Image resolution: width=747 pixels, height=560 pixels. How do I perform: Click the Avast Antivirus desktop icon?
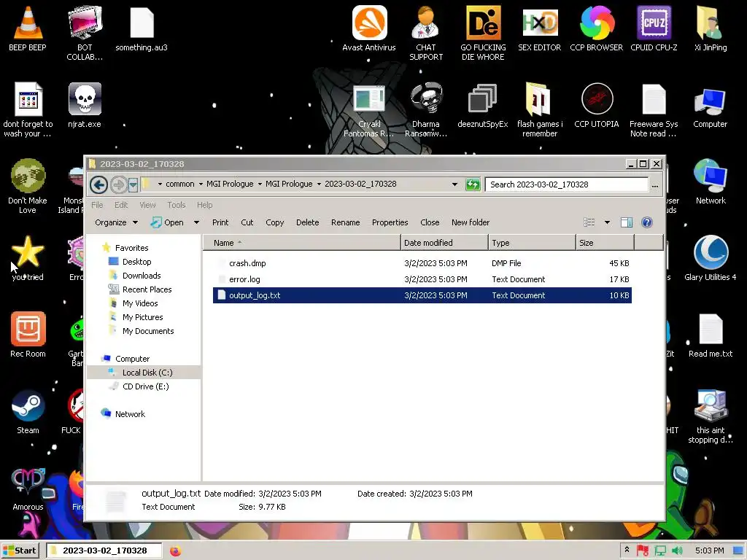(x=368, y=28)
